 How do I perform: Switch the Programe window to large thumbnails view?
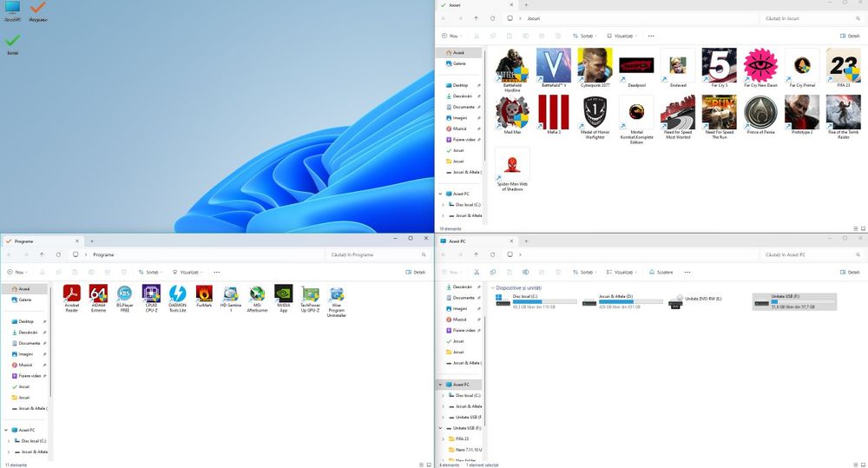pyautogui.click(x=429, y=465)
